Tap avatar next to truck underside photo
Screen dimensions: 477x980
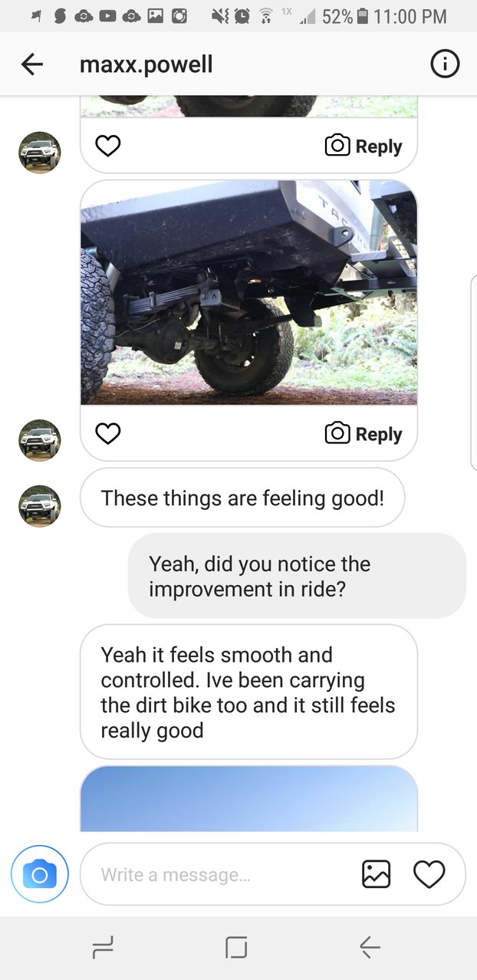39,440
